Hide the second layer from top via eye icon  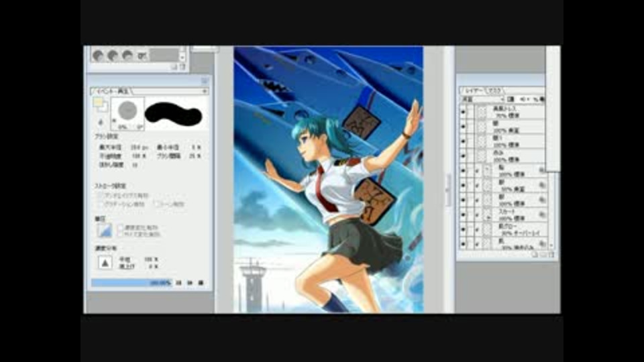(464, 127)
